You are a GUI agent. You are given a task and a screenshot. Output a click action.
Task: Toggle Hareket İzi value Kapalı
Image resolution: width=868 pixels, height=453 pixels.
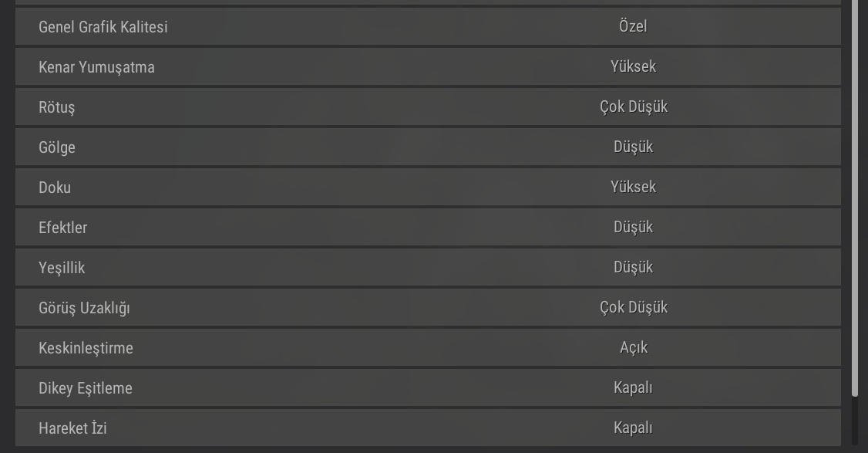633,428
